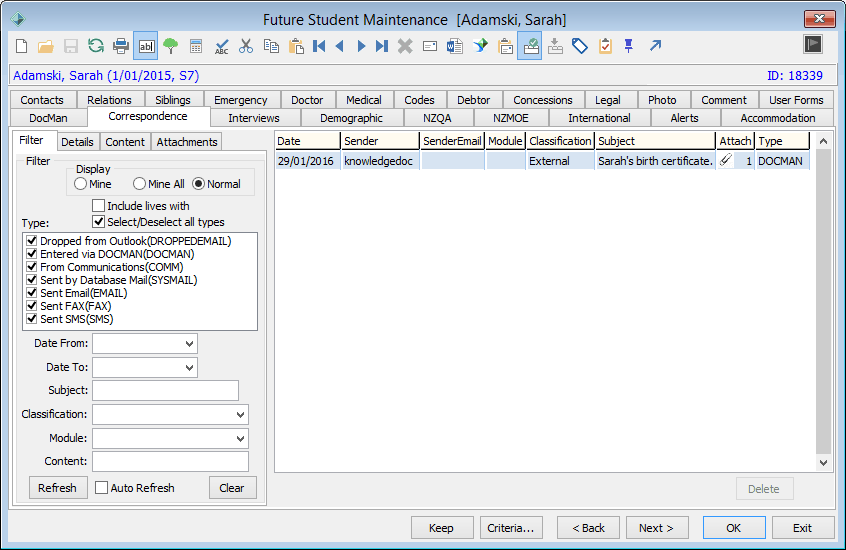This screenshot has width=846, height=550.
Task: Select the Normal display radio button
Action: tap(199, 184)
